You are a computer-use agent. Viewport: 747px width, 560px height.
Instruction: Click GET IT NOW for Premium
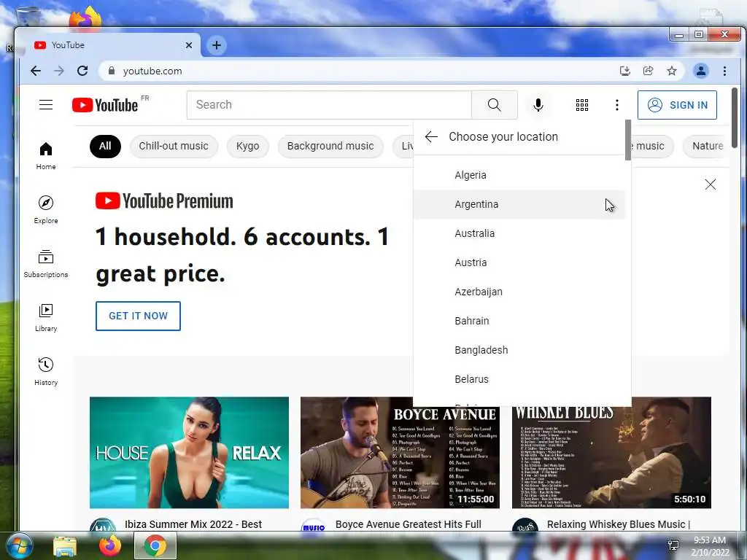(x=138, y=316)
